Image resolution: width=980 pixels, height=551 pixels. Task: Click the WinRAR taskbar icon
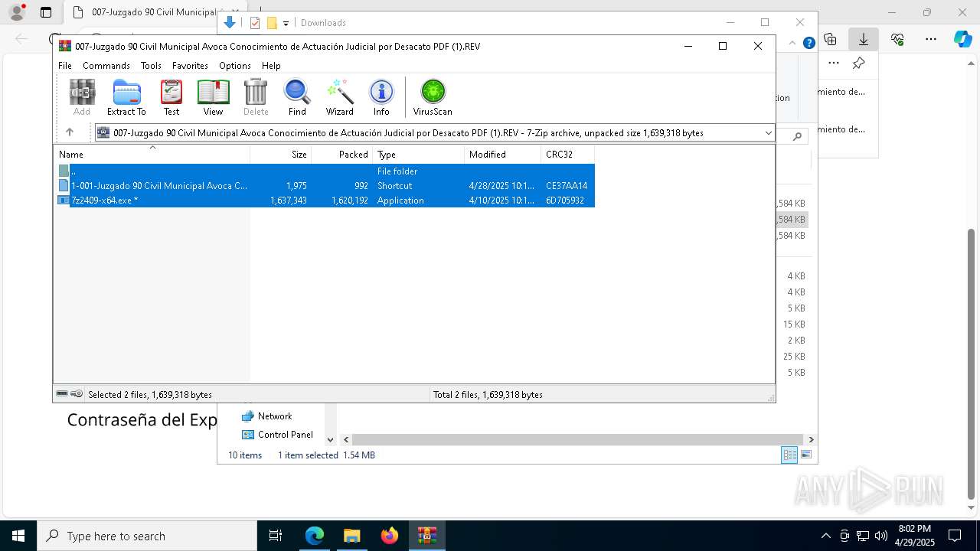[x=426, y=536]
